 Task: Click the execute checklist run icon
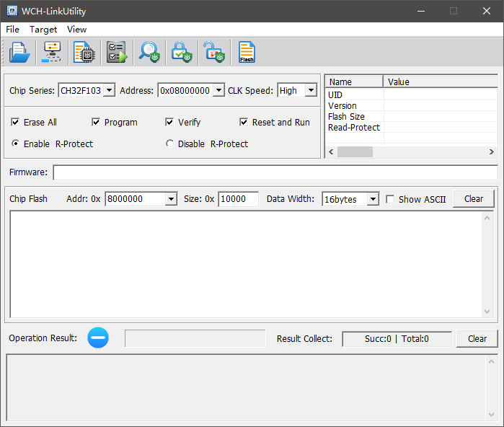tap(117, 52)
